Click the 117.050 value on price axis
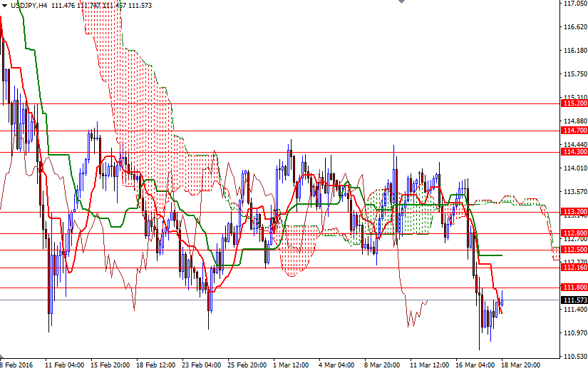588x371 pixels. pyautogui.click(x=575, y=4)
